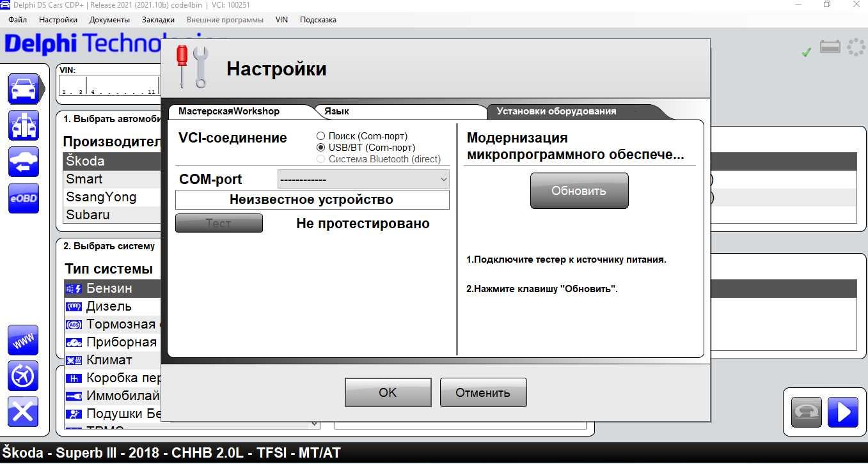Image resolution: width=868 pixels, height=464 pixels.
Task: Click the grey OBD connector icon
Action: [806, 412]
